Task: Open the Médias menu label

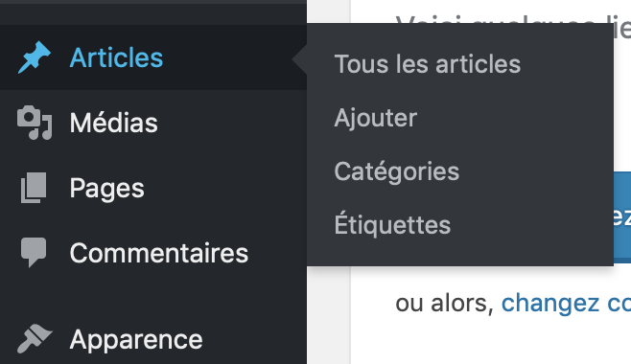Action: coord(113,123)
